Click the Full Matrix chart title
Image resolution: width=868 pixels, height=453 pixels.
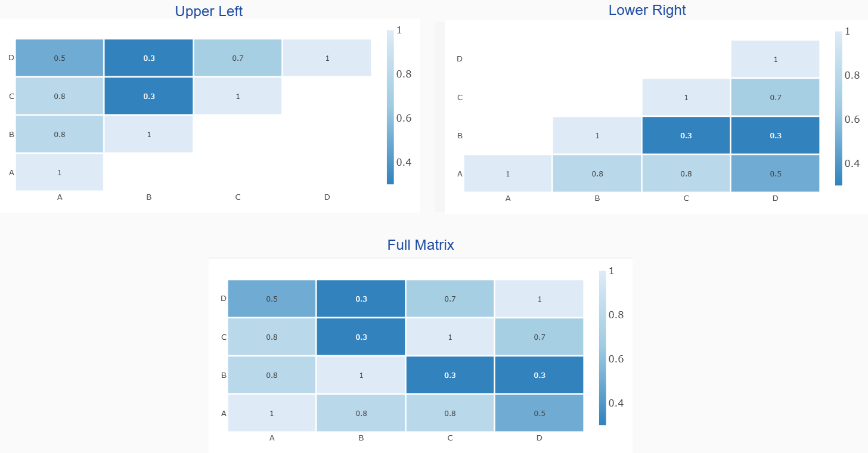[x=420, y=245]
